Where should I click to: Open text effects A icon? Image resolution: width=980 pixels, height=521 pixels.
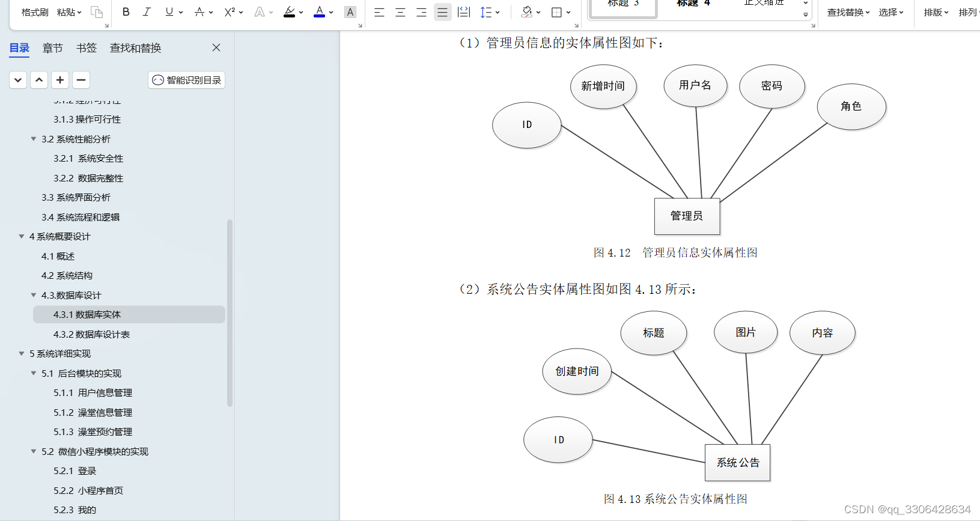[x=259, y=12]
